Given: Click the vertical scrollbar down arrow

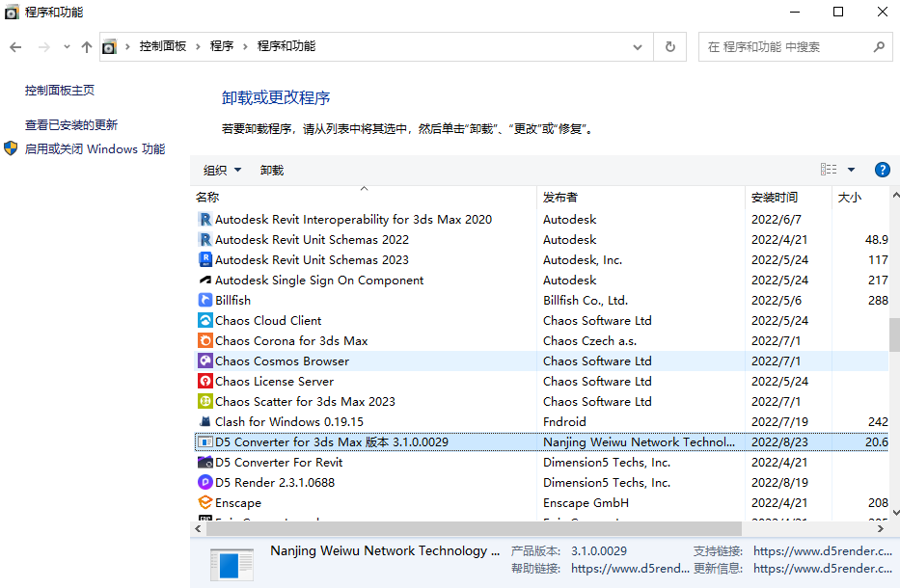Looking at the screenshot, I should 894,513.
